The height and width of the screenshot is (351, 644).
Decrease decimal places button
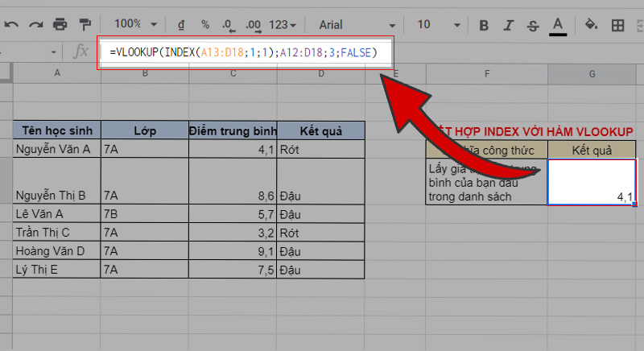pos(229,25)
